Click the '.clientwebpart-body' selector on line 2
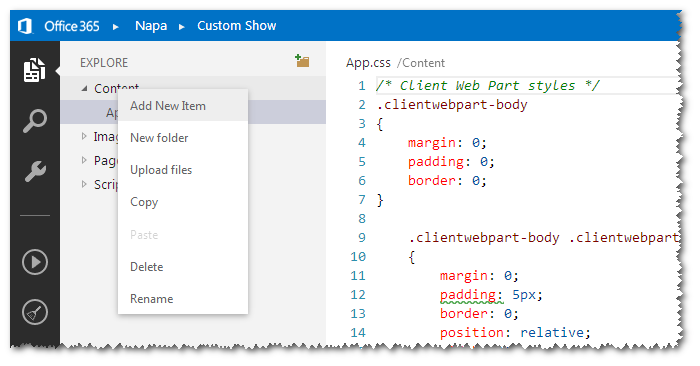This screenshot has width=700, height=366. click(452, 105)
